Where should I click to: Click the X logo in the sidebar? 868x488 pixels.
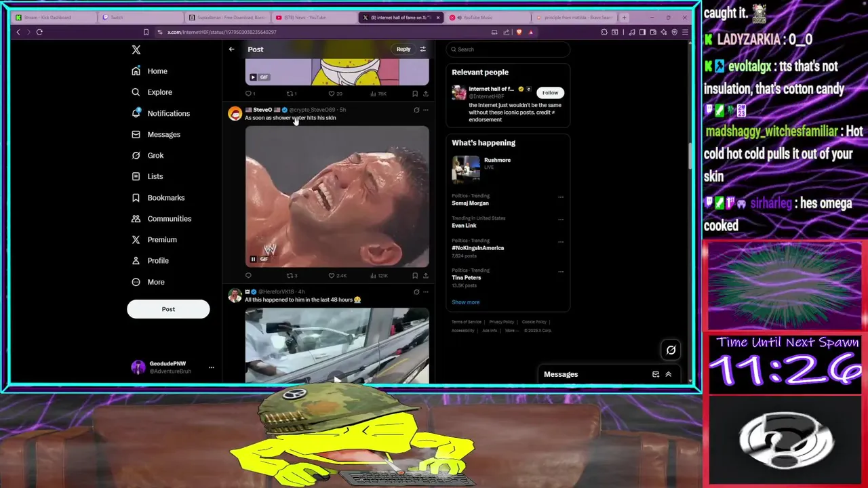[x=136, y=49]
